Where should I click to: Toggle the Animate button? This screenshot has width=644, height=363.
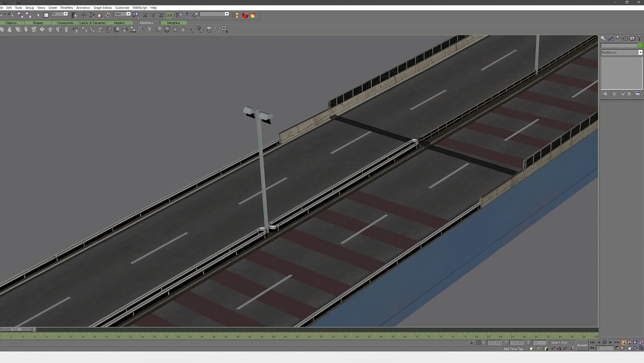(x=582, y=345)
